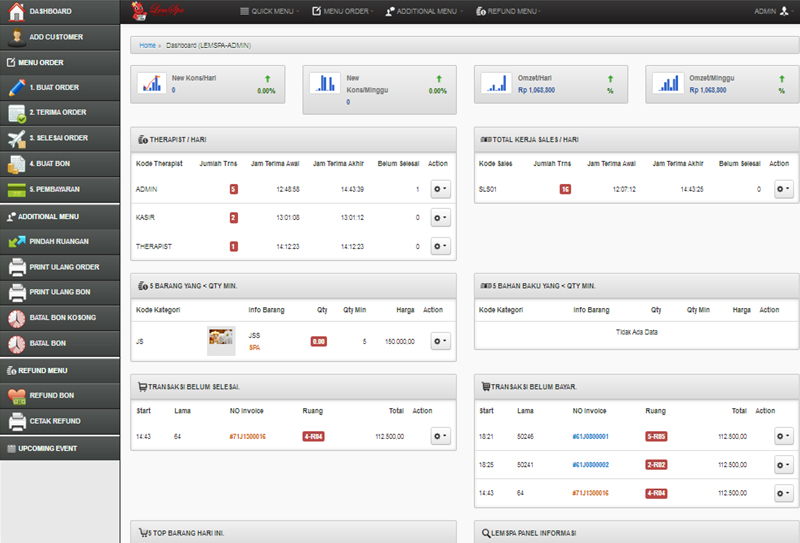Open action gear in Transaksi Belum Selesai
This screenshot has height=543, width=800.
pos(440,436)
